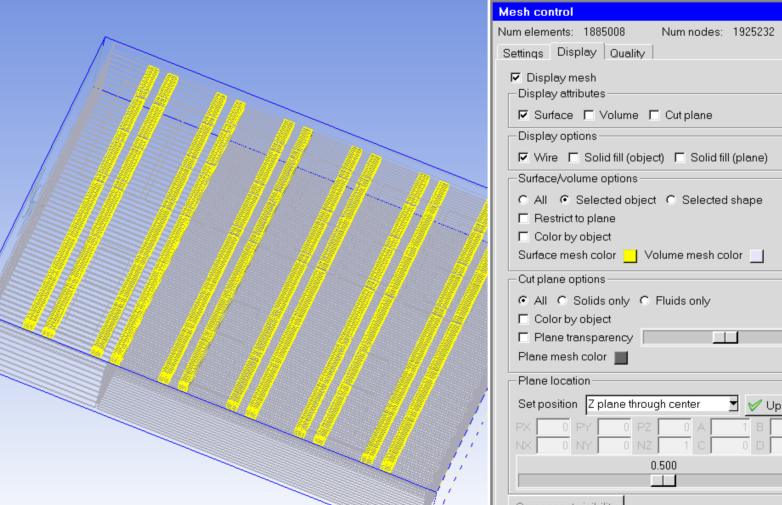Enable the Cut plane checkbox

[654, 115]
